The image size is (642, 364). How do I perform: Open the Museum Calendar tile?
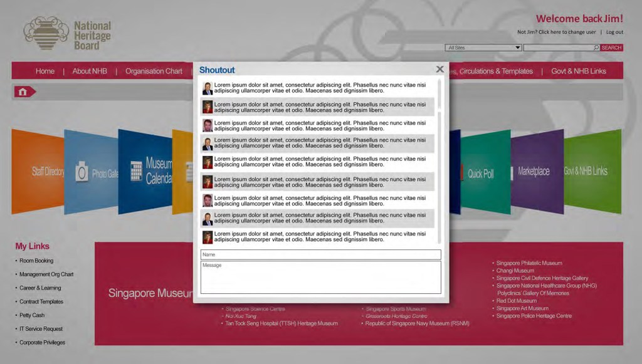click(x=145, y=171)
